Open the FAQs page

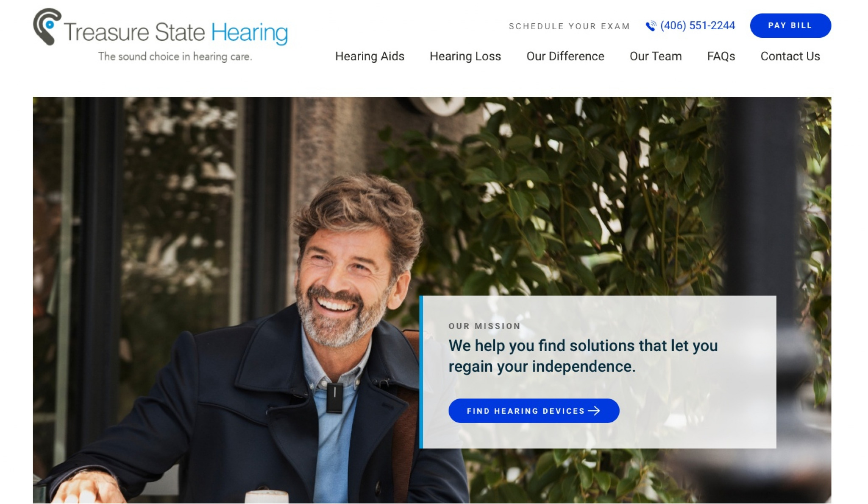721,56
